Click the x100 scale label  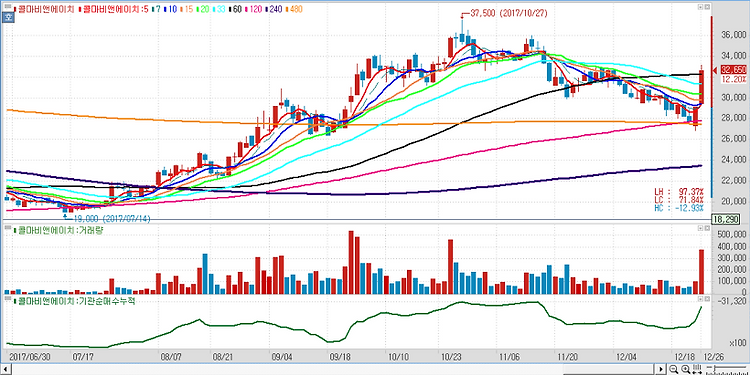pyautogui.click(x=738, y=343)
